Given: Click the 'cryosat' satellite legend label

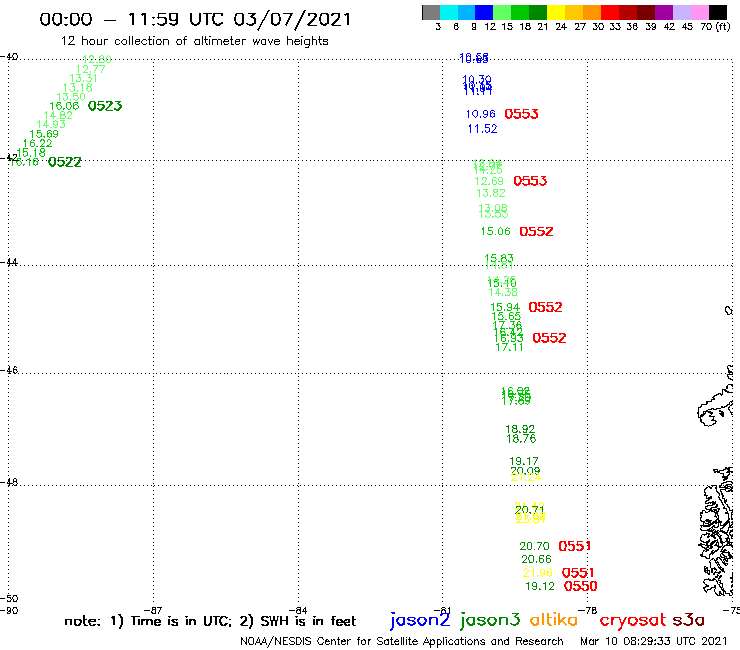Looking at the screenshot, I should coord(632,620).
